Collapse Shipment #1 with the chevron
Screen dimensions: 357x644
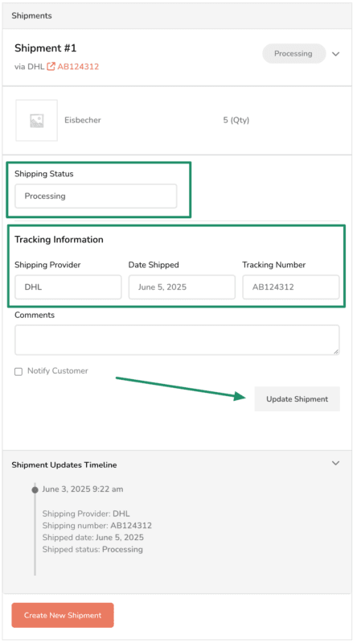(335, 54)
